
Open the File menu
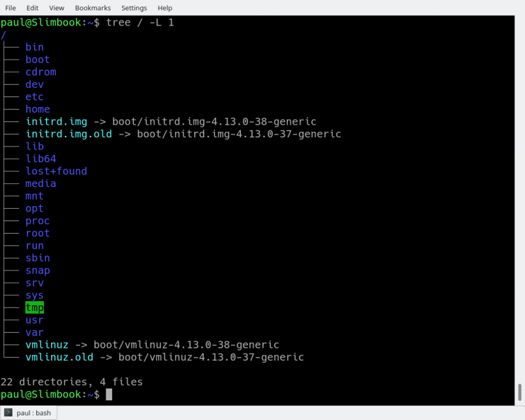click(x=10, y=8)
